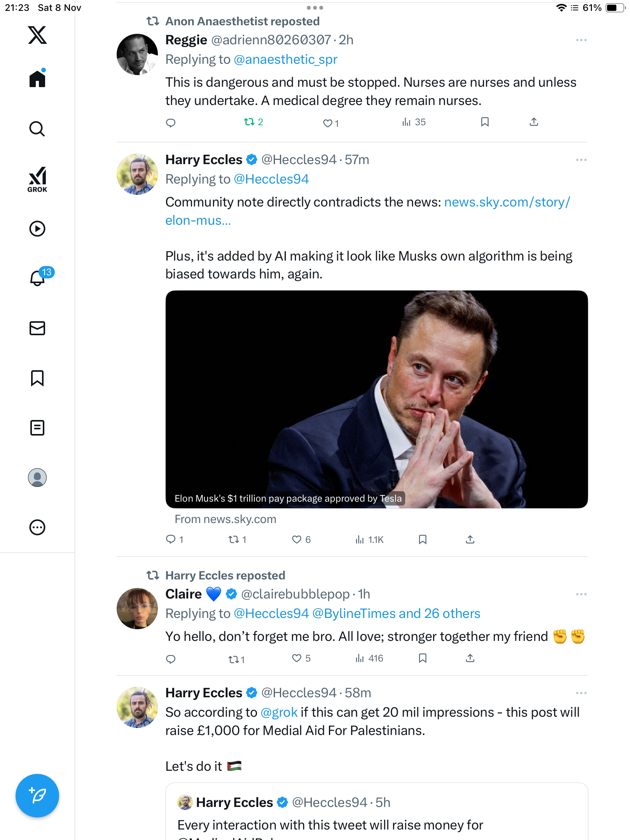Viewport: 630px width, 840px height.
Task: Open the Lists icon in sidebar
Action: click(37, 428)
